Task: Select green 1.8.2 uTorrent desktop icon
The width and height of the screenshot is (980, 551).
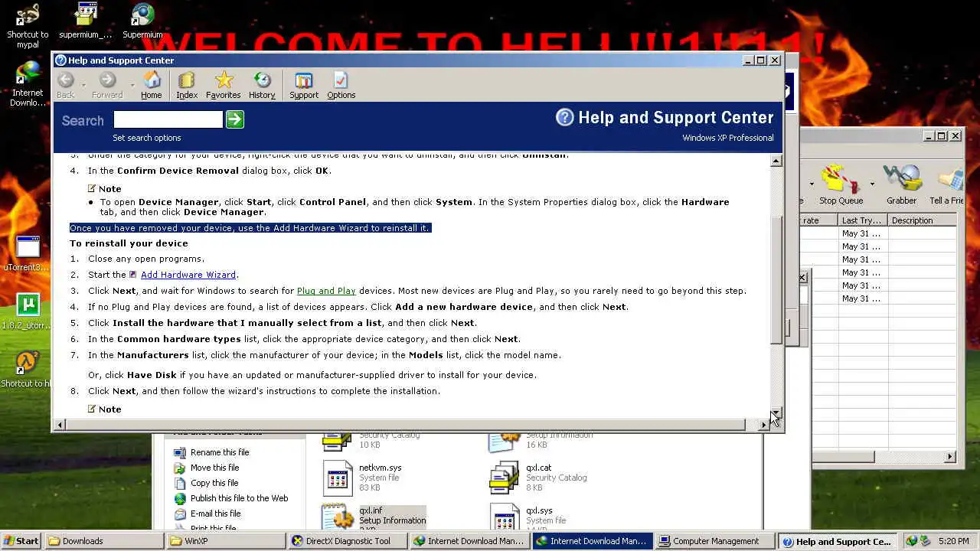Action: tap(28, 311)
